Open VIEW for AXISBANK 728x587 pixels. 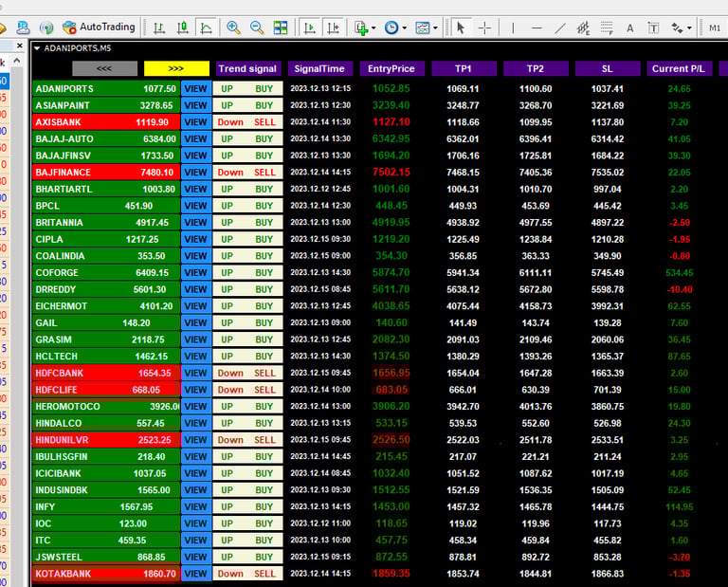(196, 122)
